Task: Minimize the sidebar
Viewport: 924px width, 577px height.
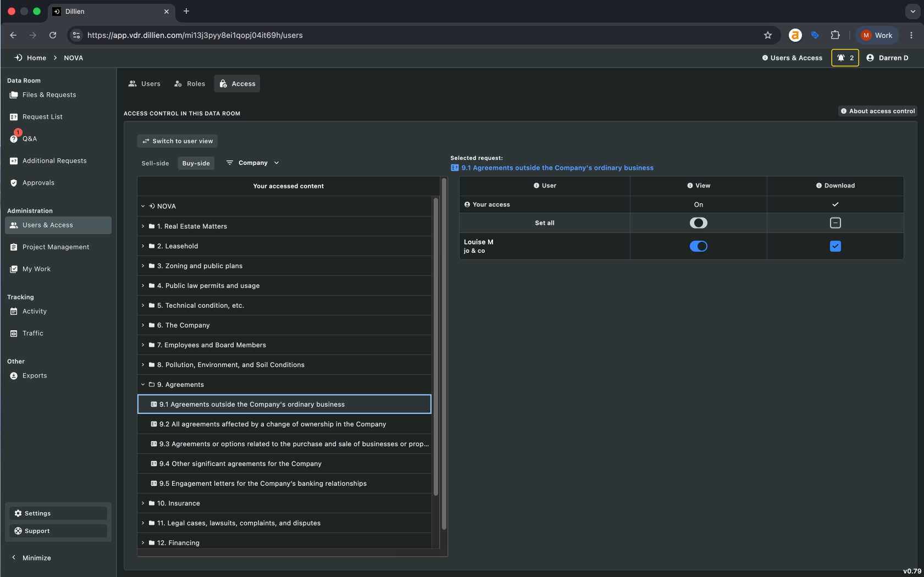Action: pos(32,558)
